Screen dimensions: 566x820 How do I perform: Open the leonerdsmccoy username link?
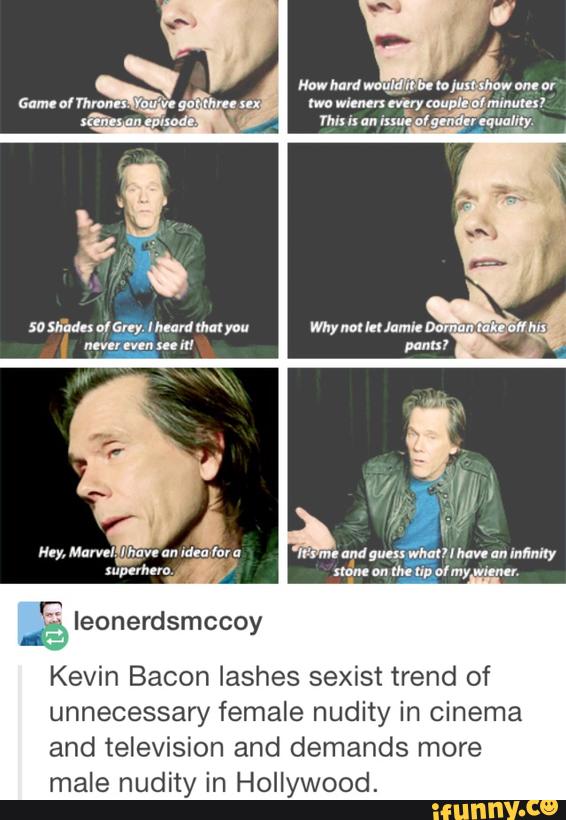(168, 621)
